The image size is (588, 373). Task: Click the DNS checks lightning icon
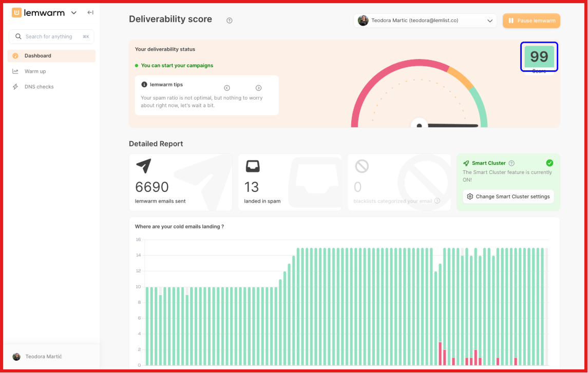tap(15, 87)
